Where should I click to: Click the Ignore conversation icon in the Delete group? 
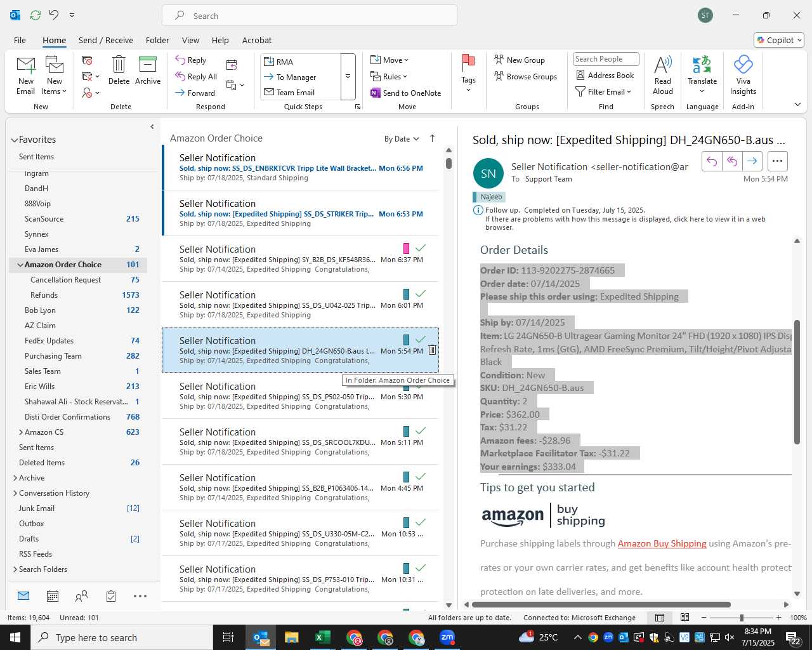pyautogui.click(x=88, y=60)
